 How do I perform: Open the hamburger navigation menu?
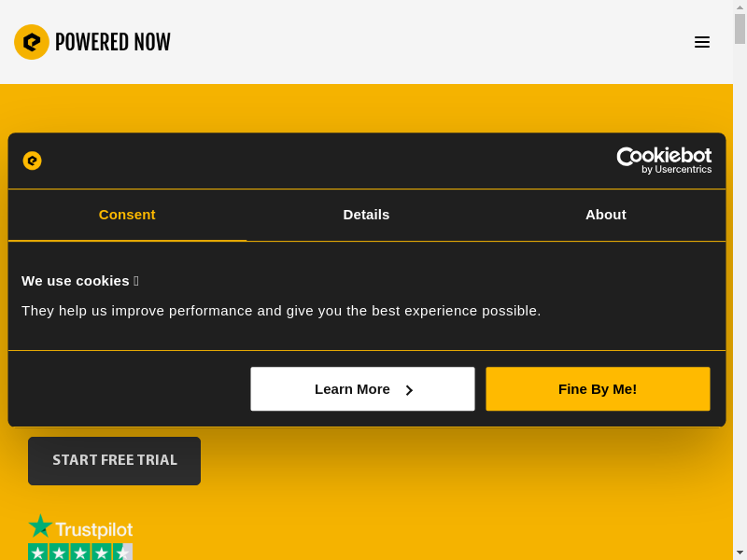[702, 42]
